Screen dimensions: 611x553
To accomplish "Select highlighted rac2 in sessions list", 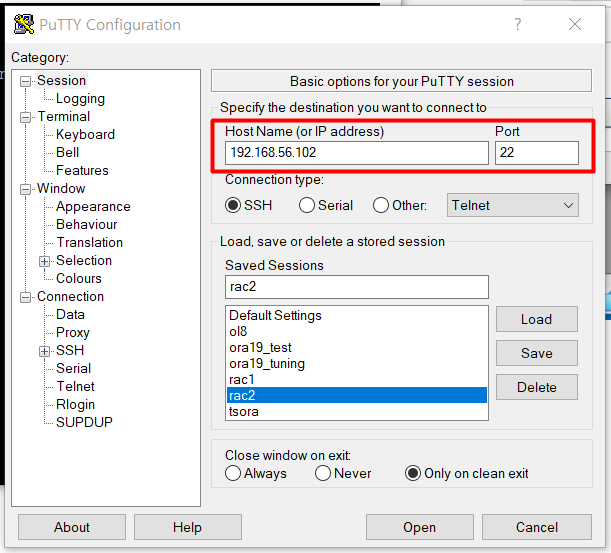I will 357,395.
